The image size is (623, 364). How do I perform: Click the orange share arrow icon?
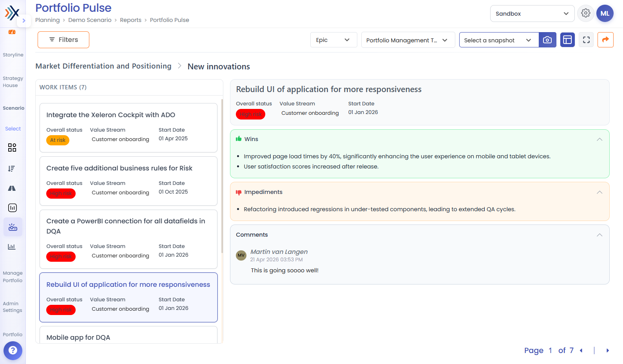[x=605, y=40]
